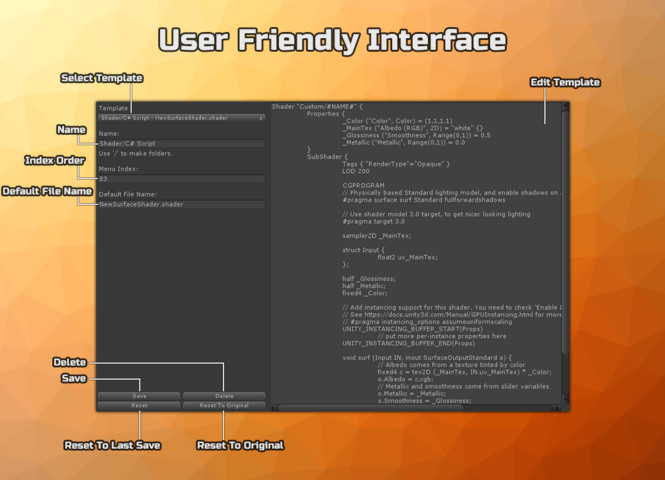Click the 'fixed4 _Color;' declaration line
The height and width of the screenshot is (480, 665).
[365, 293]
